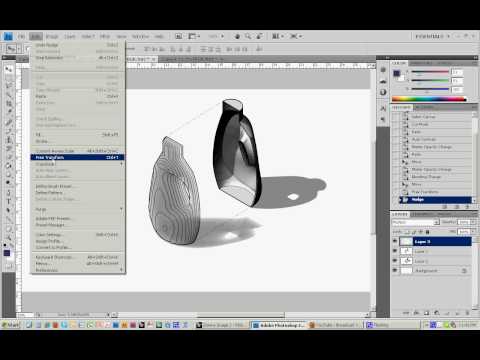Viewport: 480px width, 360px height.
Task: Choose Paste in the Edit menu
Action: tap(78, 96)
